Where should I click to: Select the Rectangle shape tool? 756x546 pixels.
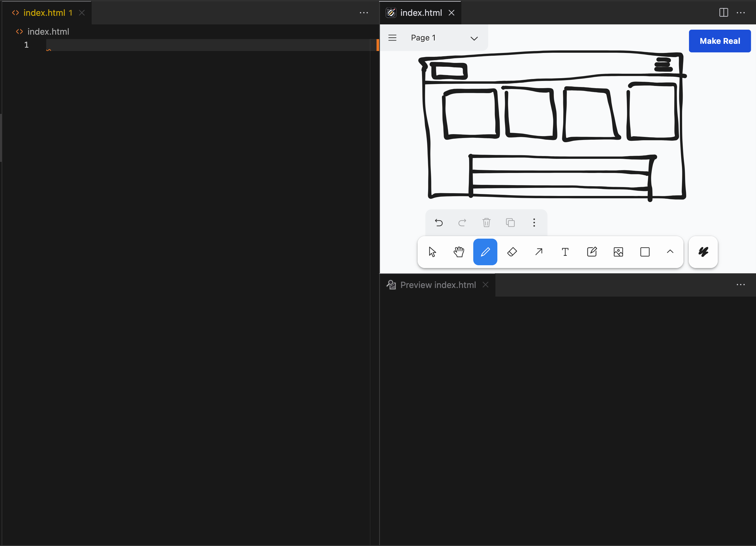pyautogui.click(x=645, y=252)
